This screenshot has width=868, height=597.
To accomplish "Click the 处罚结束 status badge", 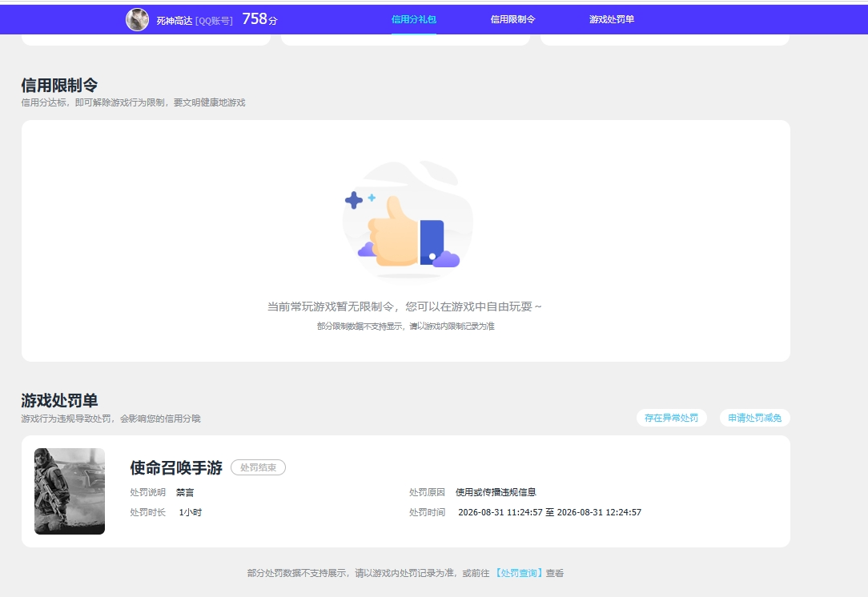I will (258, 467).
